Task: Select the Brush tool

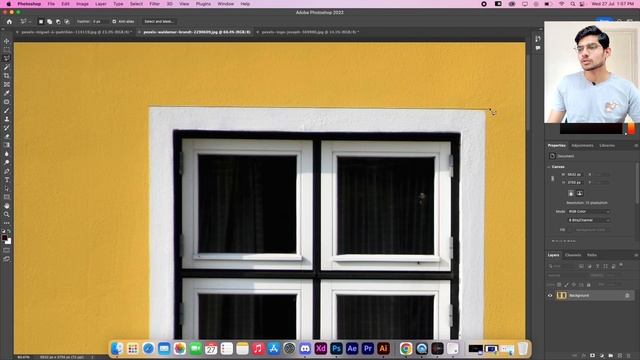Action: [x=7, y=111]
